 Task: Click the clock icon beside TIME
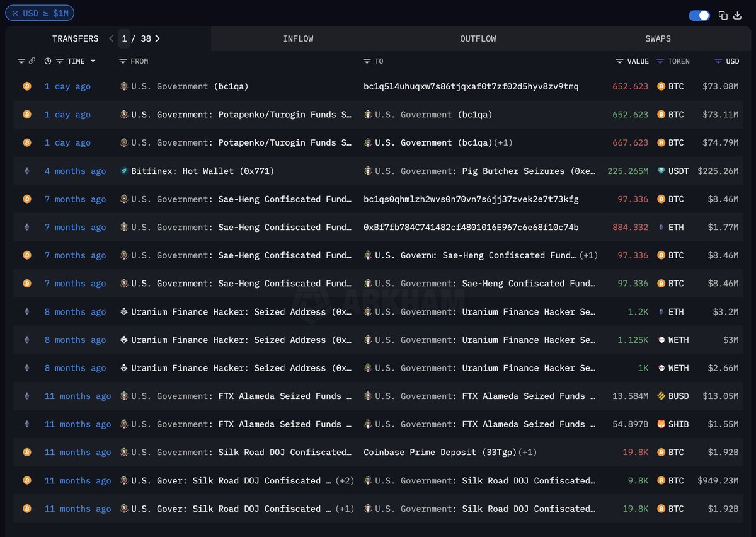tap(48, 61)
